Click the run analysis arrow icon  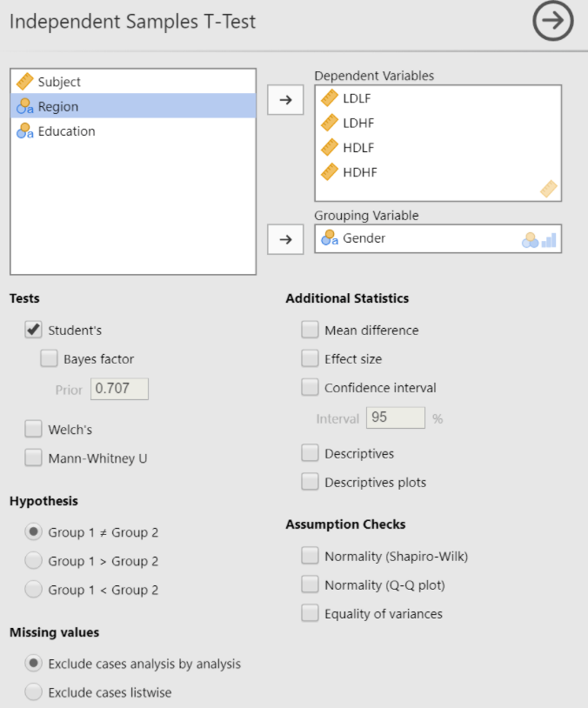click(553, 23)
